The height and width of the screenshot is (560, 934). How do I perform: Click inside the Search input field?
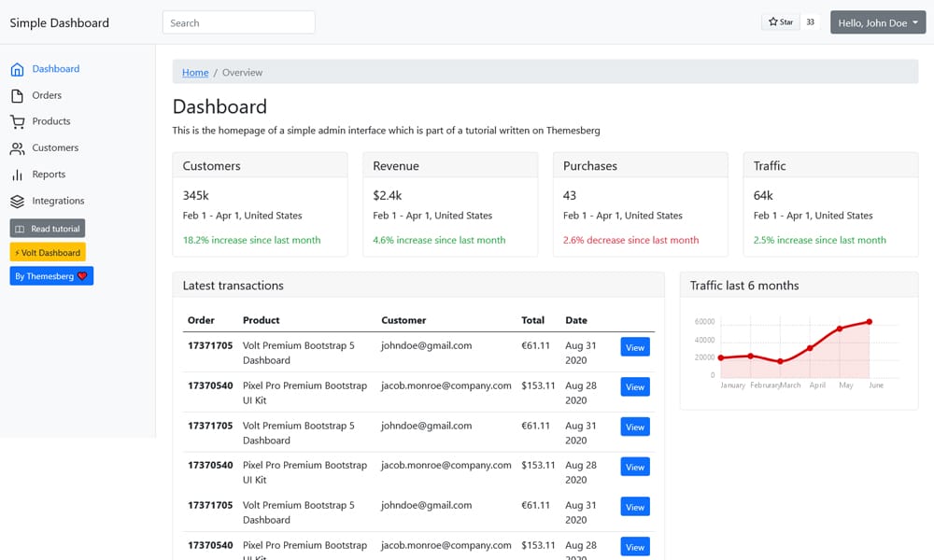pos(238,21)
